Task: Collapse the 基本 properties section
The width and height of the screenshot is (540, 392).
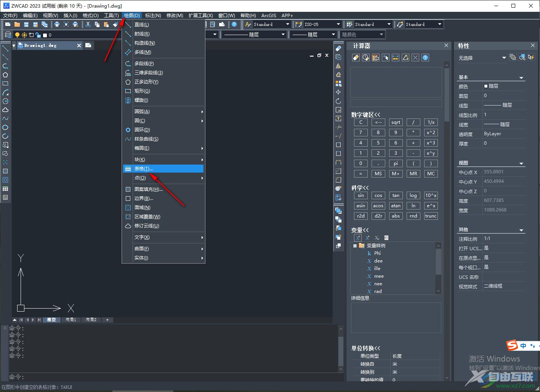Action: point(521,78)
